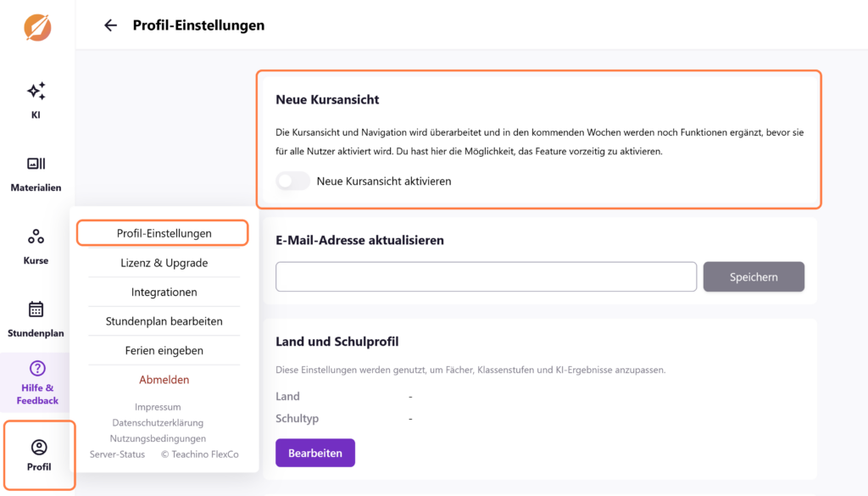The height and width of the screenshot is (496, 868).
Task: Click the Teachino rocket logo
Action: (36, 27)
